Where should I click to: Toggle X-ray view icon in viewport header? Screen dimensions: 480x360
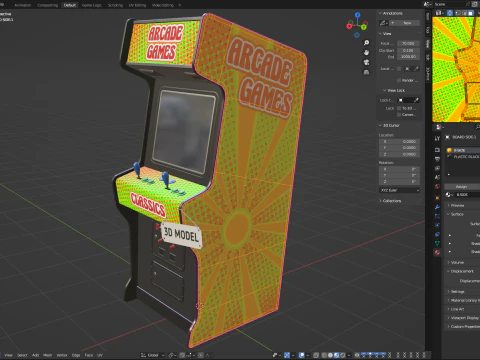pyautogui.click(x=316, y=355)
